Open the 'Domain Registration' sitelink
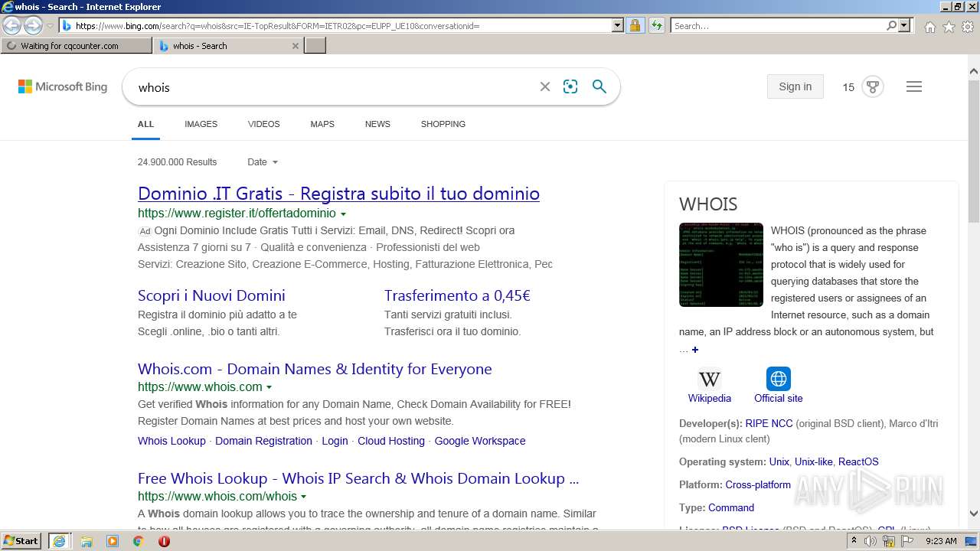The width and height of the screenshot is (980, 551). [263, 441]
